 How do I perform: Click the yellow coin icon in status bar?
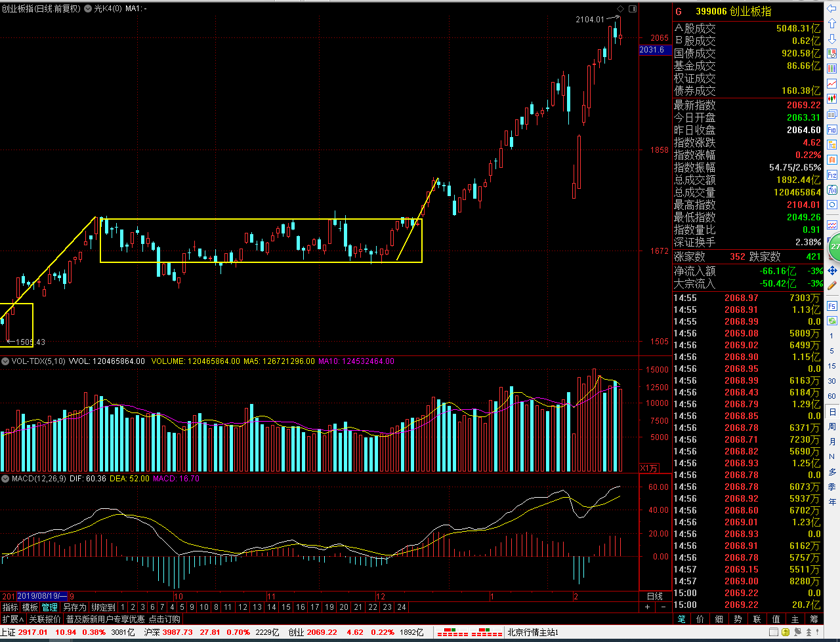(x=786, y=632)
